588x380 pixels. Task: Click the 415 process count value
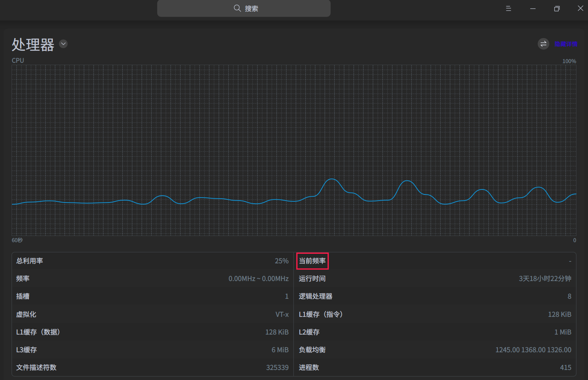(566, 368)
